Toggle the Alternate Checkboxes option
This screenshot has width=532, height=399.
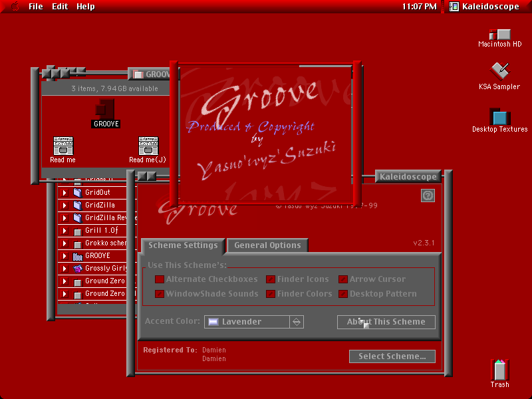coord(160,279)
